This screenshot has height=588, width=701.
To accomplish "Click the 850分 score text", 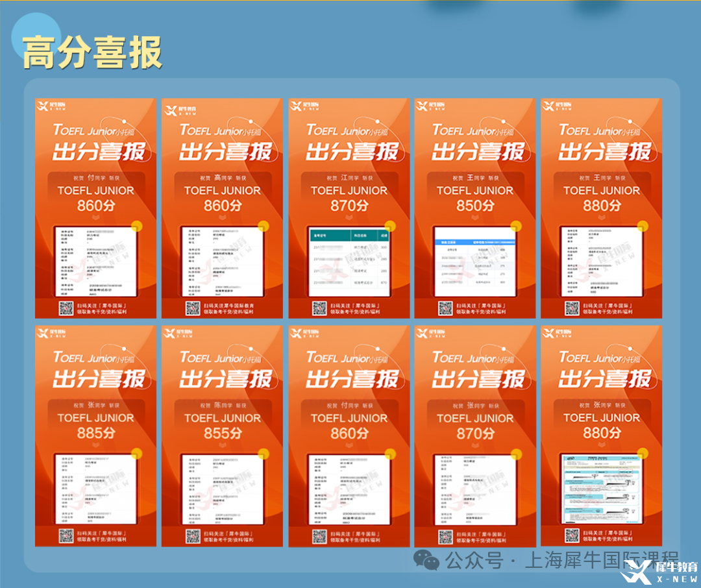I will [x=475, y=206].
